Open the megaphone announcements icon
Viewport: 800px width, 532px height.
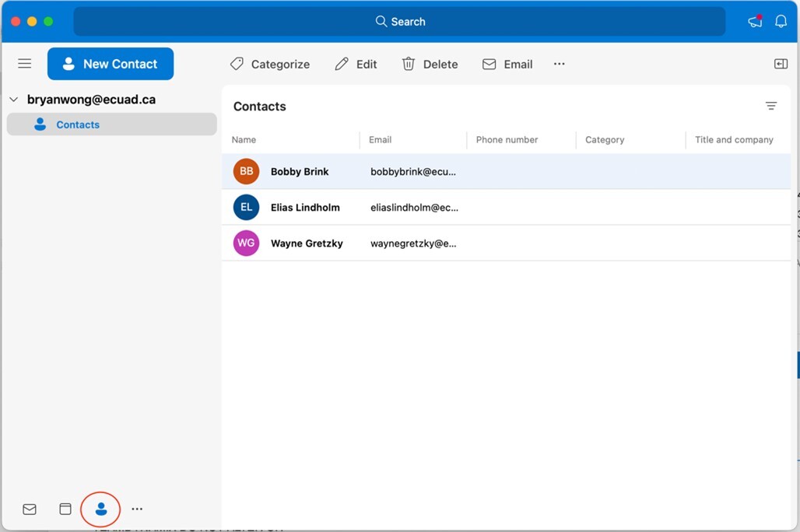point(755,21)
